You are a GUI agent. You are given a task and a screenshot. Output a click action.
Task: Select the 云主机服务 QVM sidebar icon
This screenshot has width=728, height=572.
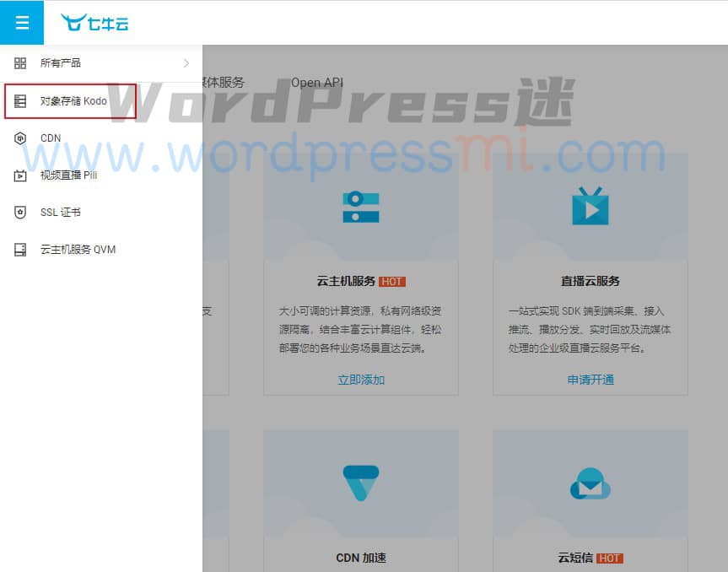[19, 249]
